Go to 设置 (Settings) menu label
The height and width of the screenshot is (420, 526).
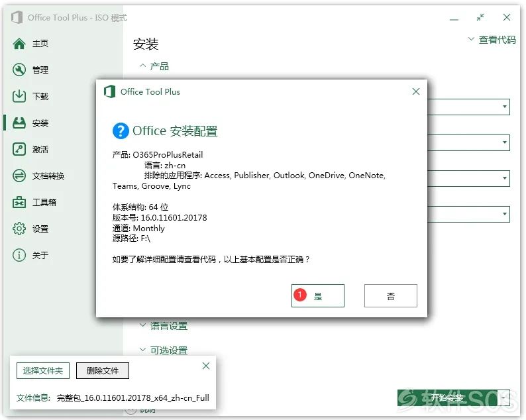[x=40, y=229]
